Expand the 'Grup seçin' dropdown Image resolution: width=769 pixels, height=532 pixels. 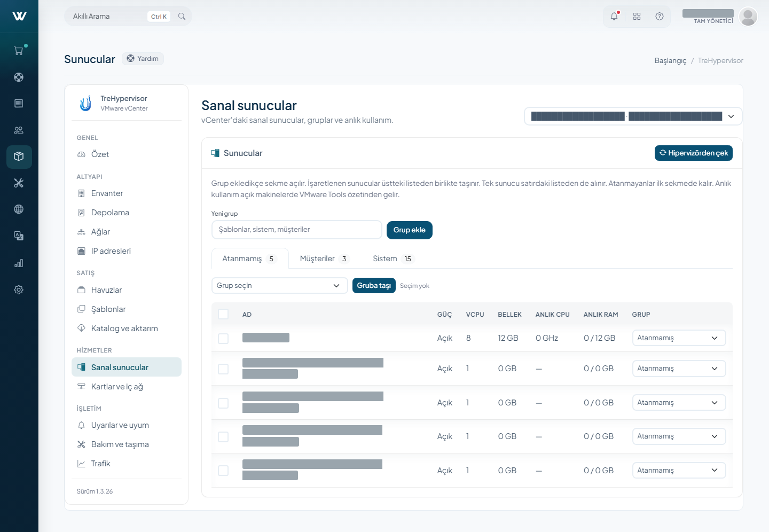click(279, 286)
